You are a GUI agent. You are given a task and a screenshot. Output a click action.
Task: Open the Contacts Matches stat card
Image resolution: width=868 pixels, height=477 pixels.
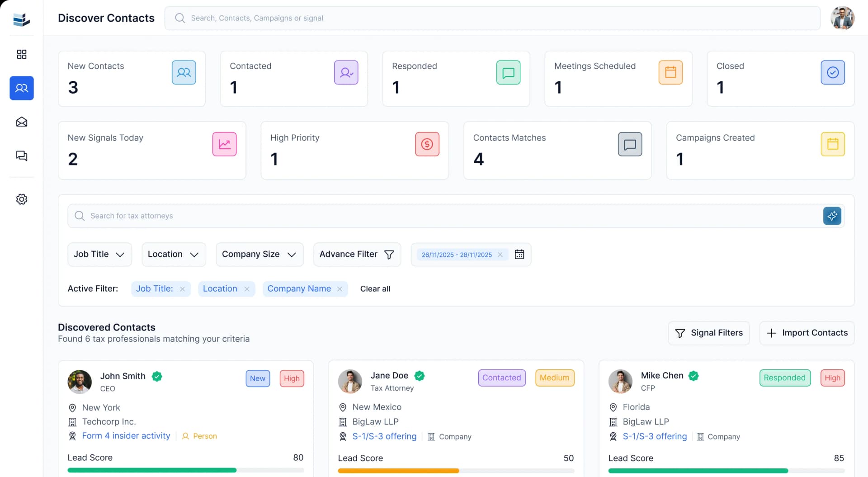click(x=557, y=151)
